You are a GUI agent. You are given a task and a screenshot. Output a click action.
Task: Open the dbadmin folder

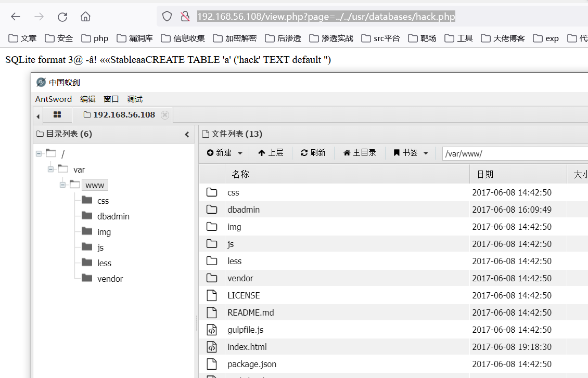pyautogui.click(x=243, y=209)
